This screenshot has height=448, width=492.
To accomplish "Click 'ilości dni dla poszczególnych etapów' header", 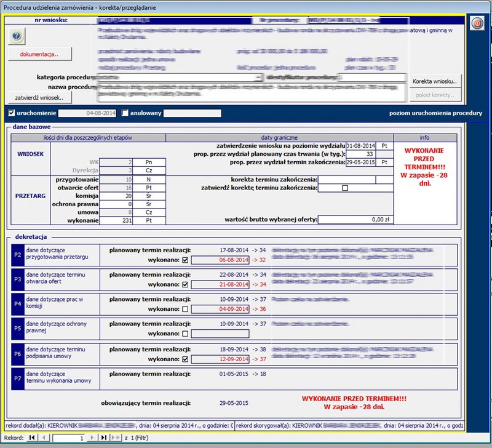I will point(88,137).
